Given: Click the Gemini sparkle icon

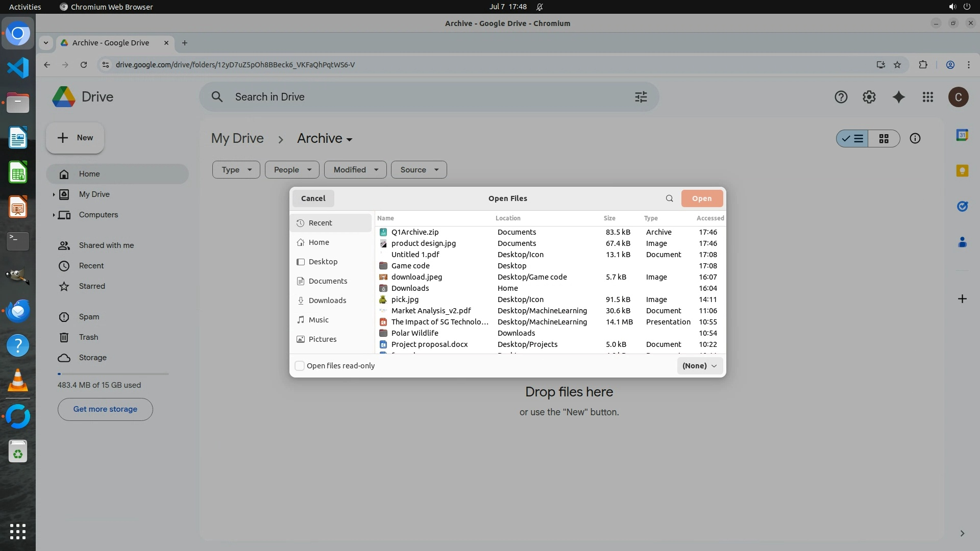Looking at the screenshot, I should (x=898, y=97).
